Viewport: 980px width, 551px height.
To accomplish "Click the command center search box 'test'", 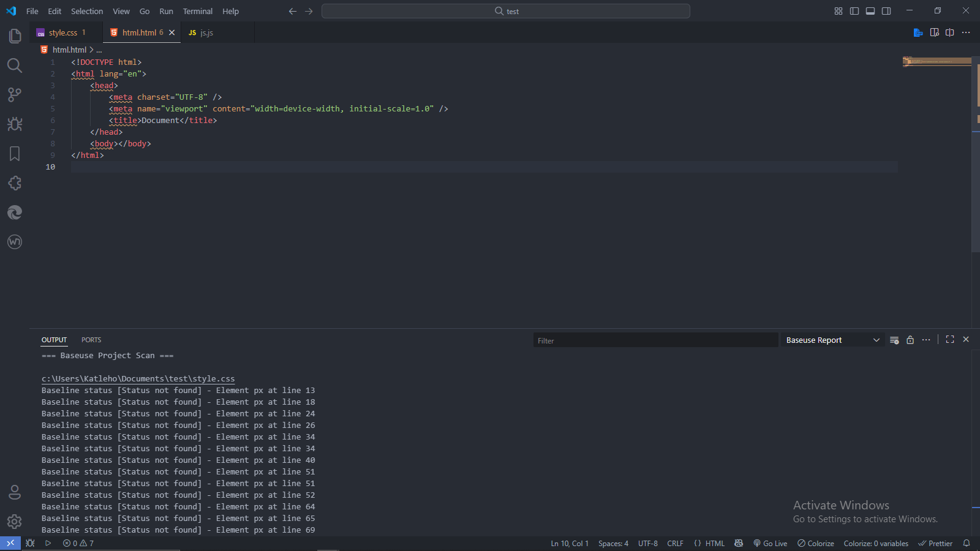I will pos(506,11).
